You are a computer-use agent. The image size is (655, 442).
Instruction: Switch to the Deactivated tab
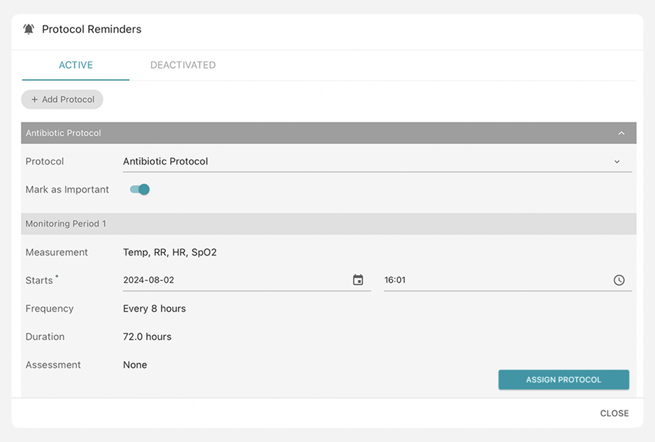182,65
